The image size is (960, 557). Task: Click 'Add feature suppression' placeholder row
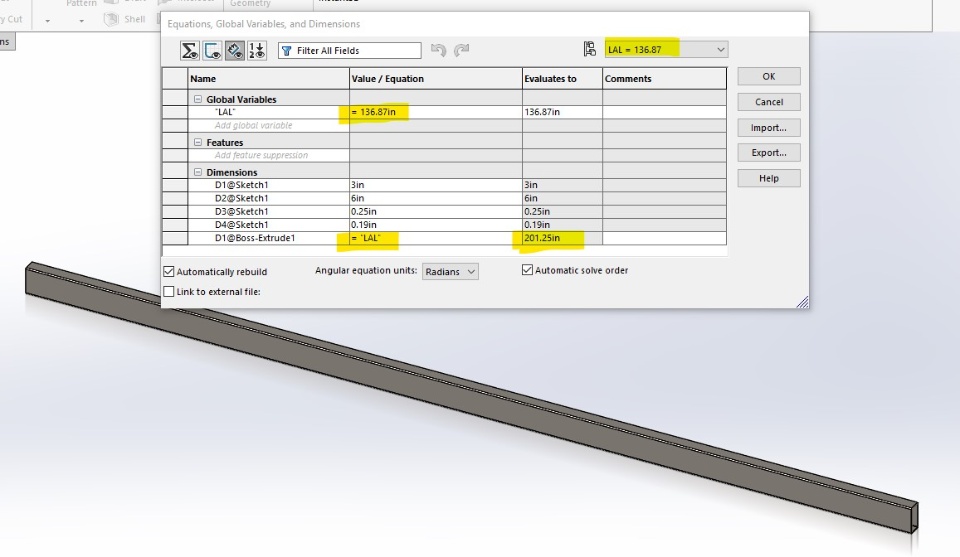tap(268, 155)
